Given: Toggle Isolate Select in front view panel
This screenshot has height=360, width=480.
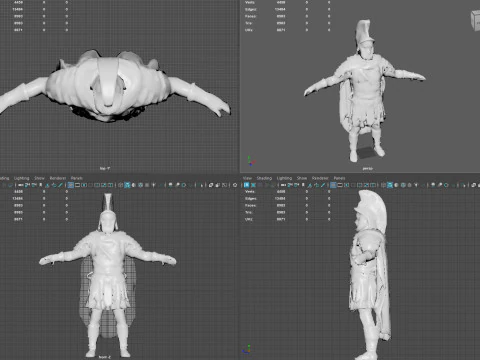Looking at the screenshot, I should point(201,185).
